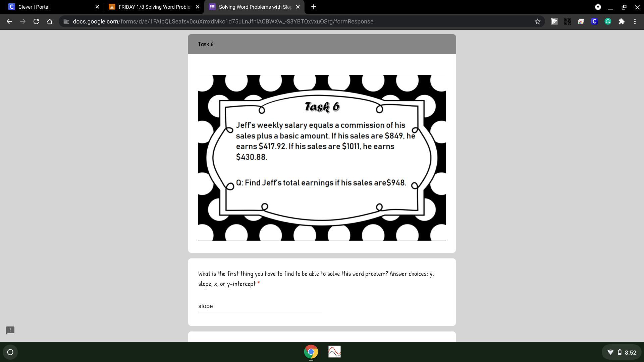Click the browser back arrow
Viewport: 644px width, 362px height.
coord(9,21)
